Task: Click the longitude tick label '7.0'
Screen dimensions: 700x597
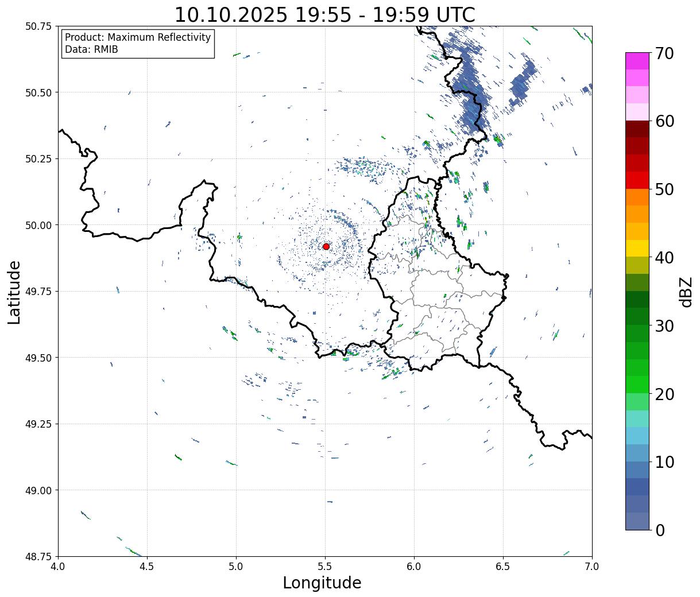Action: point(592,567)
